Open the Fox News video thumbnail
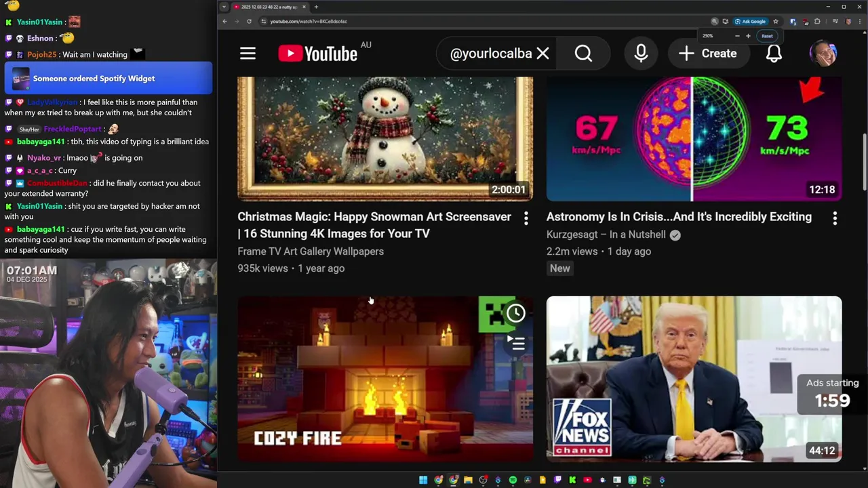Screen dimensions: 868x488 click(x=694, y=379)
